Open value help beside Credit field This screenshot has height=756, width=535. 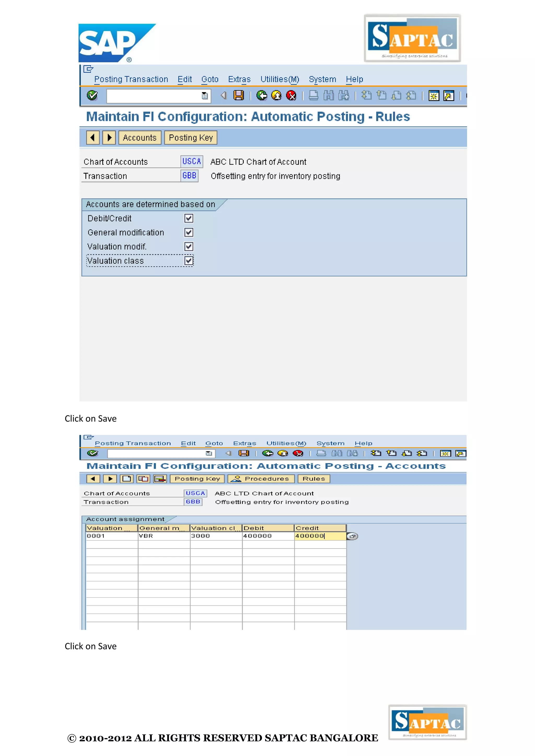click(x=352, y=536)
